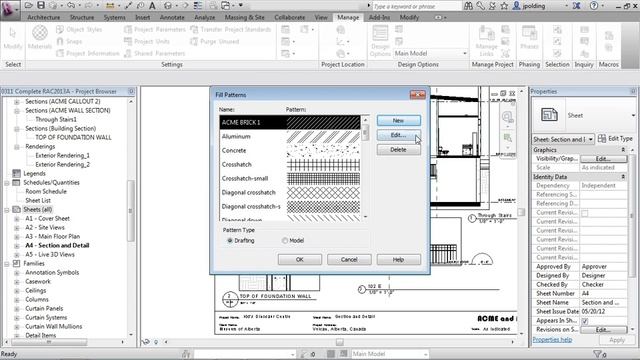Click Cancel in Fill Patterns dialog
The image size is (640, 360).
pyautogui.click(x=349, y=260)
